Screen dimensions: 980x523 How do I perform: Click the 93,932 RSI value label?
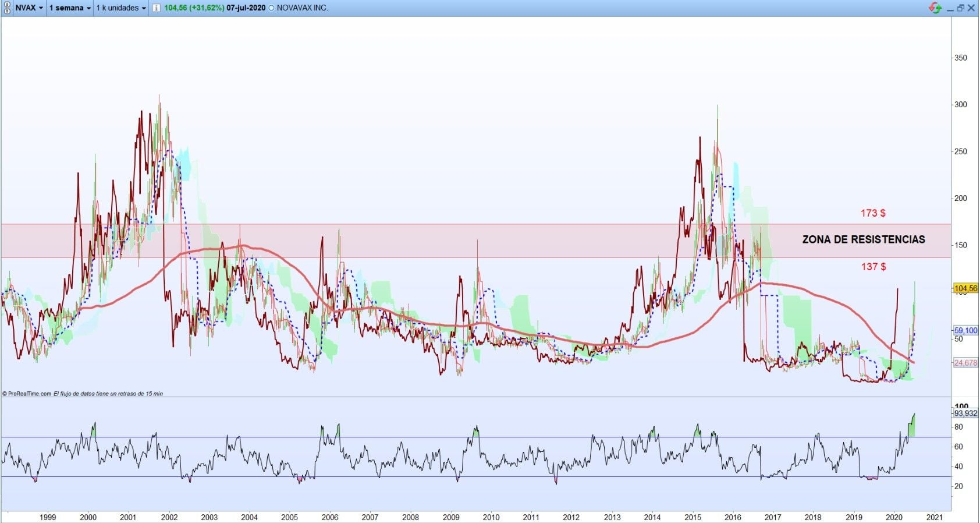[x=965, y=414]
